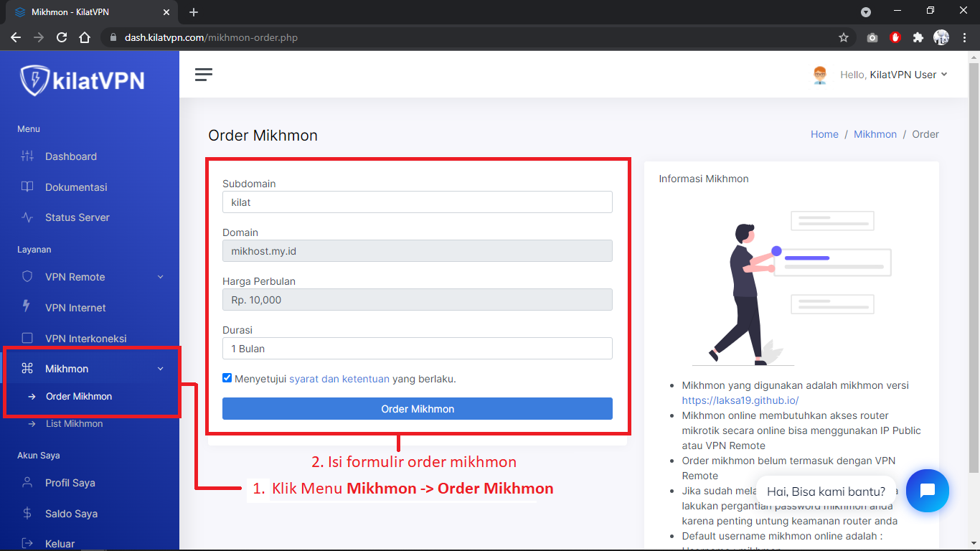This screenshot has width=980, height=551.
Task: Click inside the Subdomain input field
Action: coord(417,202)
